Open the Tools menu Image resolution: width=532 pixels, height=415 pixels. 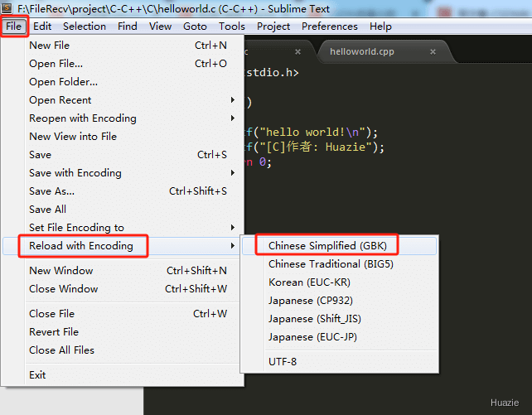tap(232, 27)
